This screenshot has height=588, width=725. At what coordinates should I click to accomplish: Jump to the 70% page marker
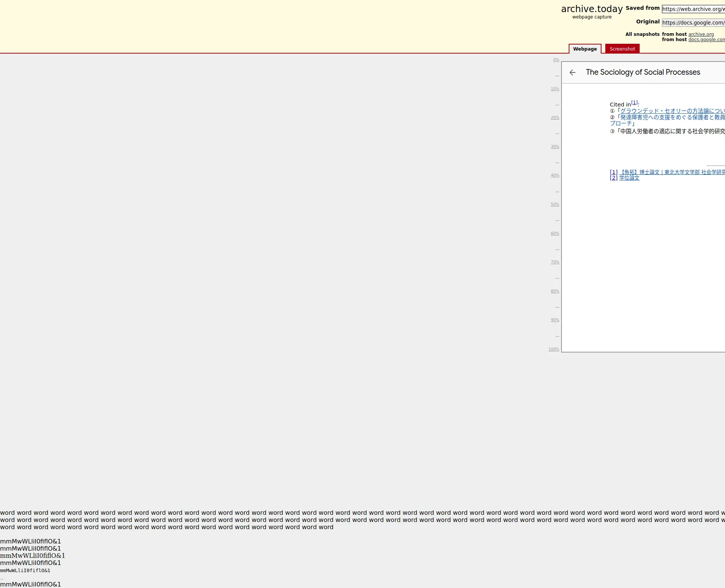tap(555, 262)
